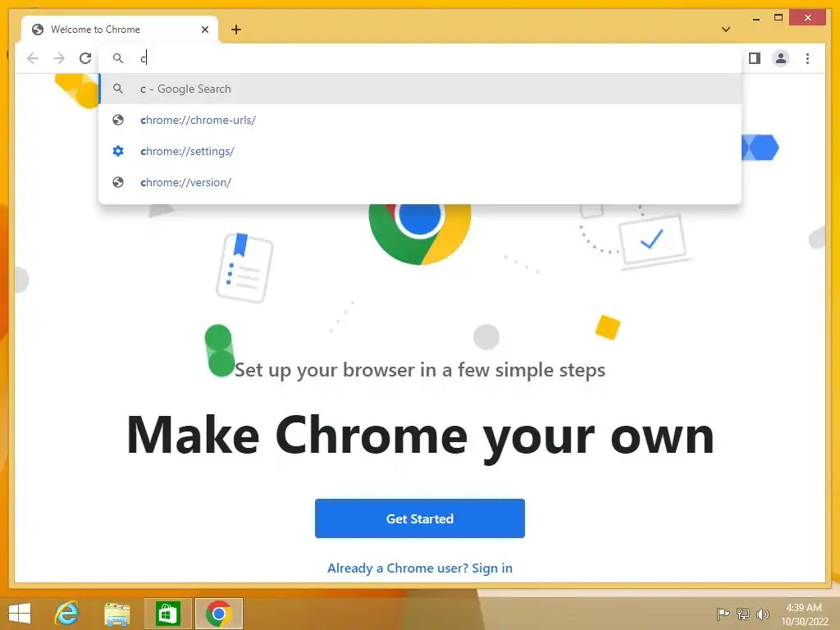Click 'Set up your browser in a few simple steps'
Image resolution: width=840 pixels, height=630 pixels.
(x=420, y=370)
